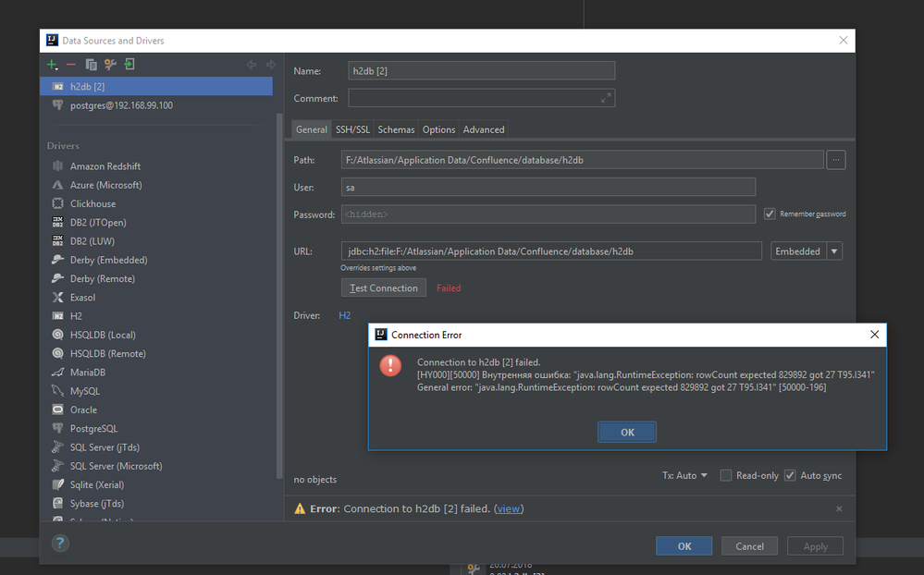Image resolution: width=924 pixels, height=575 pixels.
Task: Select the h2db [2] data source
Action: 156,86
